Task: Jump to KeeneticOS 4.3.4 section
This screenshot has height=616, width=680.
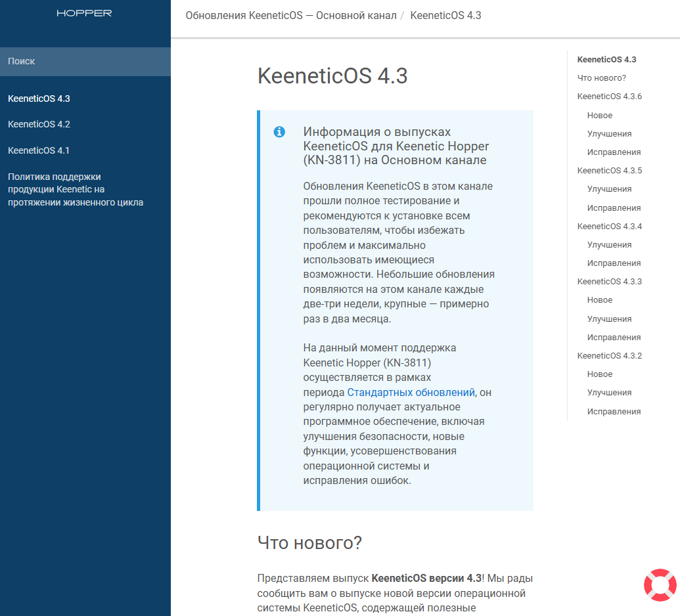Action: pyautogui.click(x=609, y=227)
